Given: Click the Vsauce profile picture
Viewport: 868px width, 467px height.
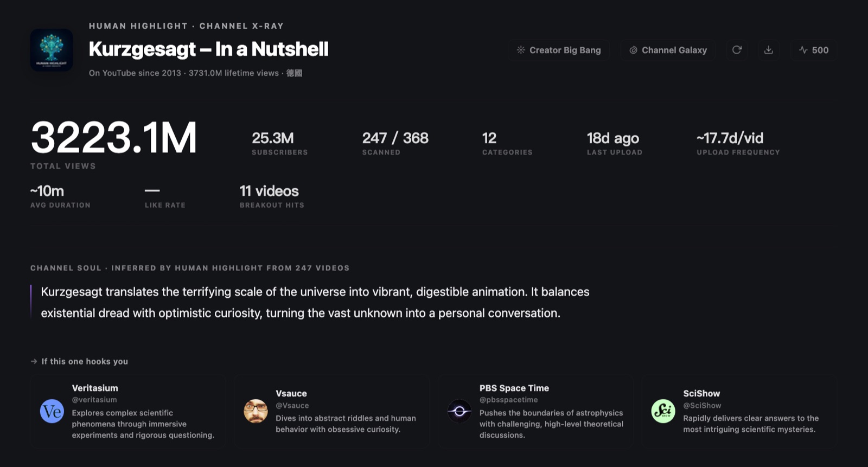Looking at the screenshot, I should point(256,412).
